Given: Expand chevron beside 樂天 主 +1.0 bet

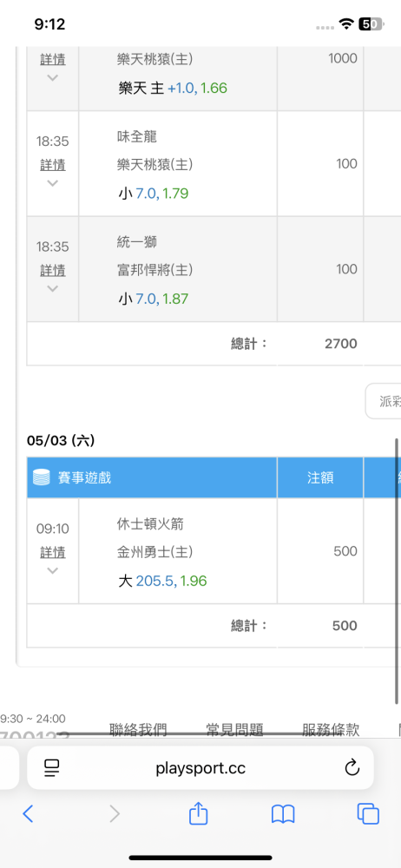Looking at the screenshot, I should (x=53, y=78).
